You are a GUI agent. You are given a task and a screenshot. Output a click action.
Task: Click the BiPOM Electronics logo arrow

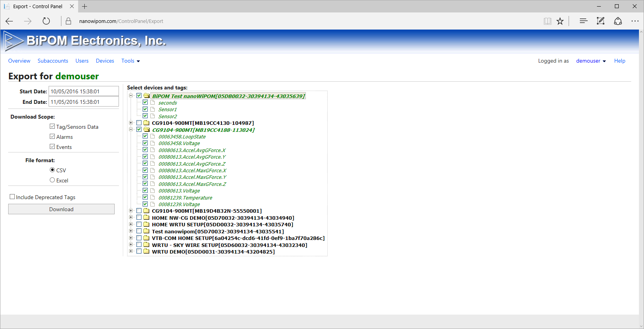(14, 41)
